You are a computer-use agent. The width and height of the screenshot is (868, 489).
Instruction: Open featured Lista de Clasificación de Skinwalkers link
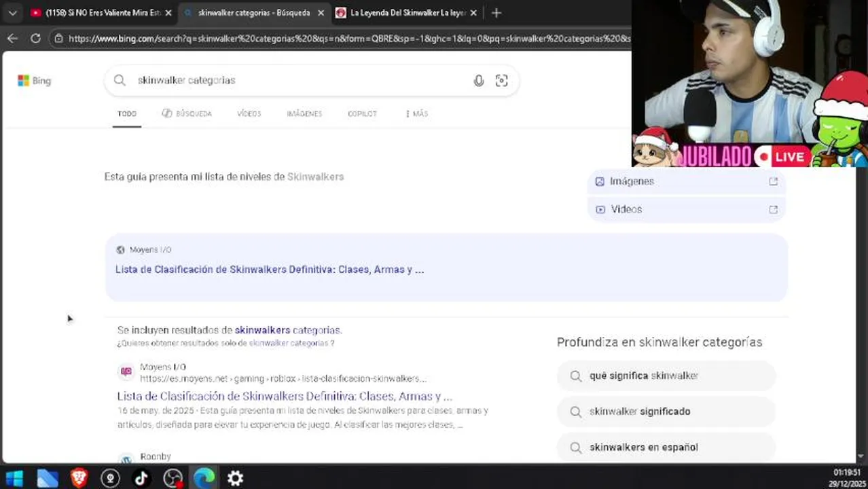pyautogui.click(x=270, y=270)
